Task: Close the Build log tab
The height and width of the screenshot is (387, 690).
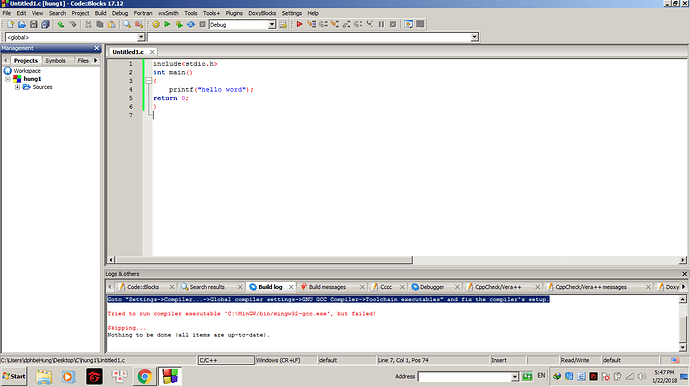Action: [291, 287]
